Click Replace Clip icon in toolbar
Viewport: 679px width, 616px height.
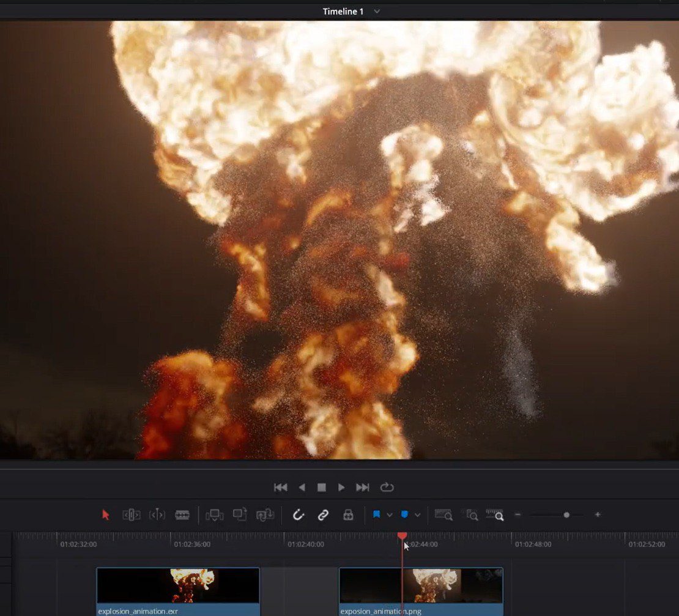[265, 514]
